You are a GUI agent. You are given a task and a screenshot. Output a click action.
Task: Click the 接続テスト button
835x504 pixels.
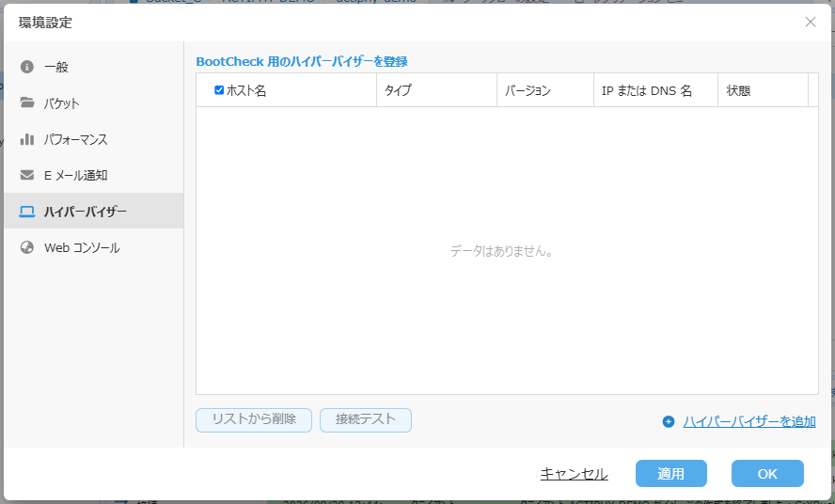(x=365, y=419)
